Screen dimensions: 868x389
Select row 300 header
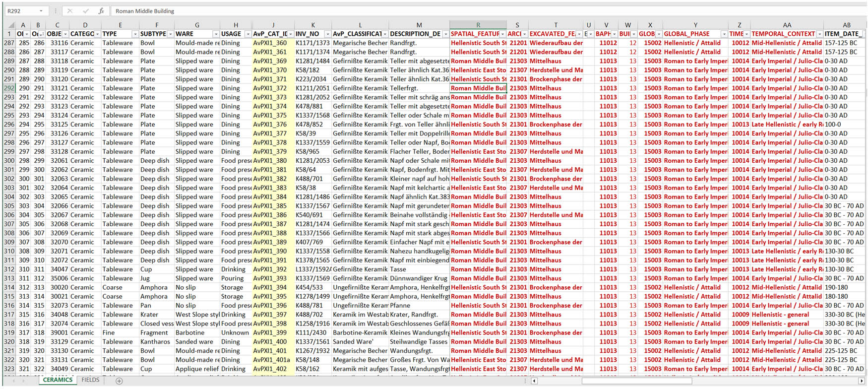coord(9,161)
